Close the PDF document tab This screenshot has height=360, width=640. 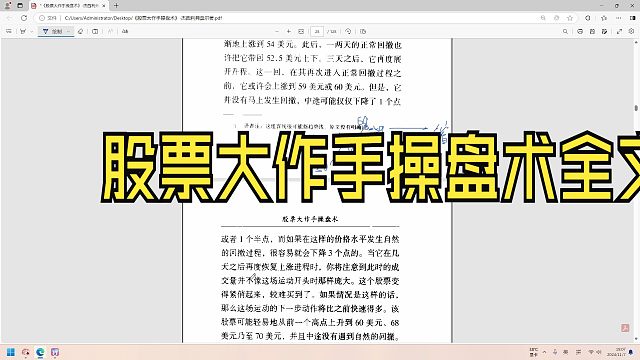(x=104, y=6)
